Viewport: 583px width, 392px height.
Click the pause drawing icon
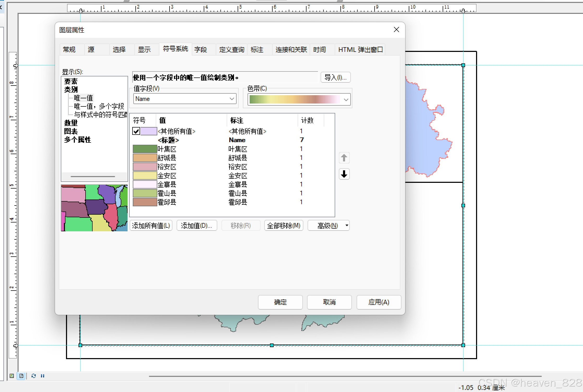click(x=43, y=376)
